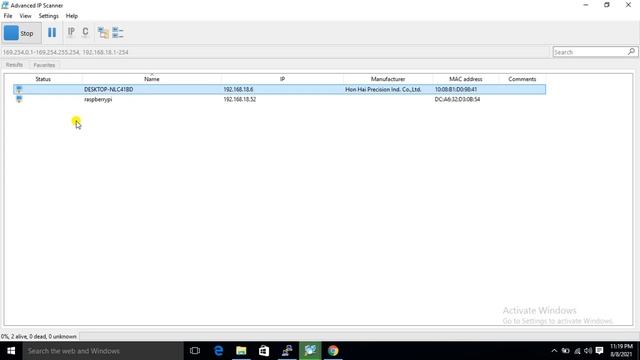Image resolution: width=640 pixels, height=360 pixels.
Task: Sort by Comments column header
Action: (522, 79)
